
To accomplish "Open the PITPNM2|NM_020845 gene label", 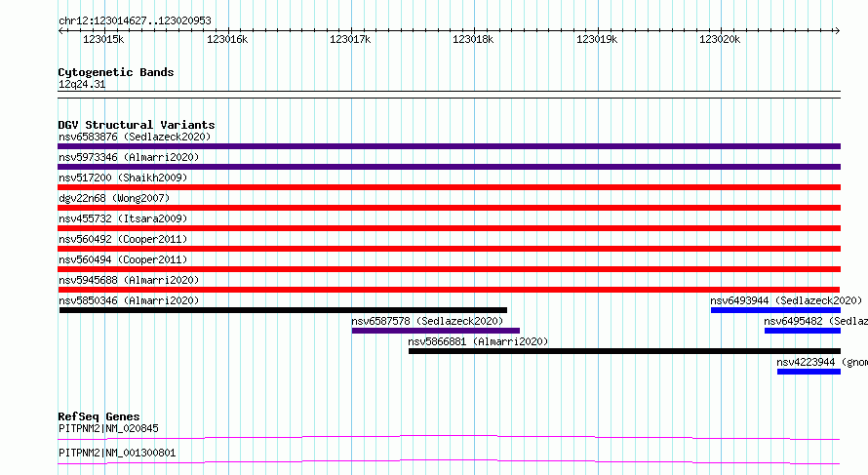I will (x=108, y=428).
